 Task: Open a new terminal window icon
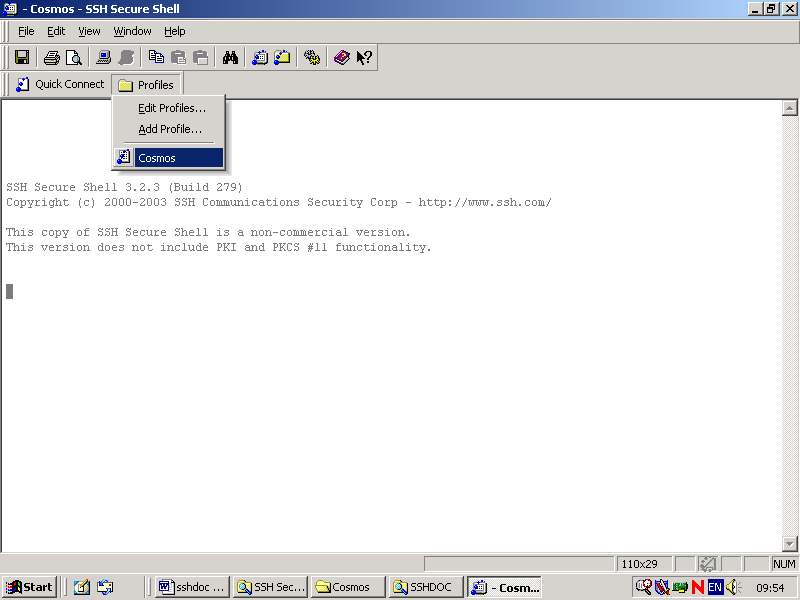point(260,58)
